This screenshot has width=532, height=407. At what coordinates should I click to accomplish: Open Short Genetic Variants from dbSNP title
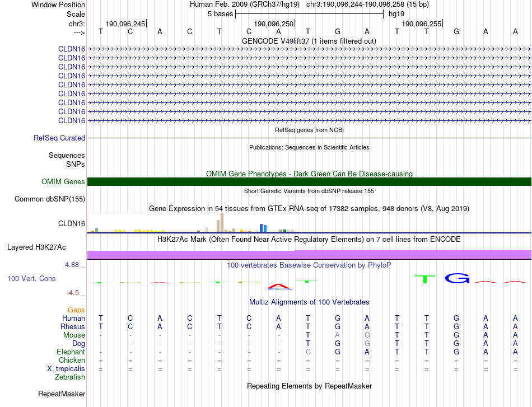[x=309, y=191]
